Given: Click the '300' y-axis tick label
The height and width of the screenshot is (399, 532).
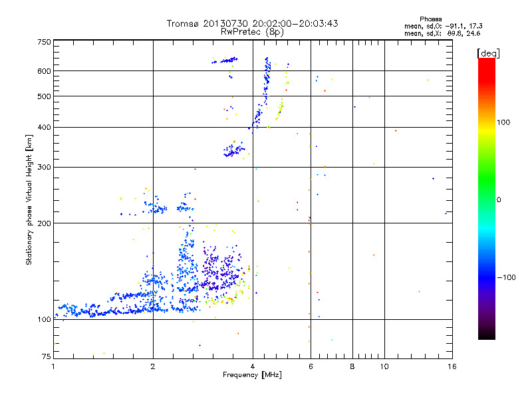Looking at the screenshot, I should [x=44, y=168].
